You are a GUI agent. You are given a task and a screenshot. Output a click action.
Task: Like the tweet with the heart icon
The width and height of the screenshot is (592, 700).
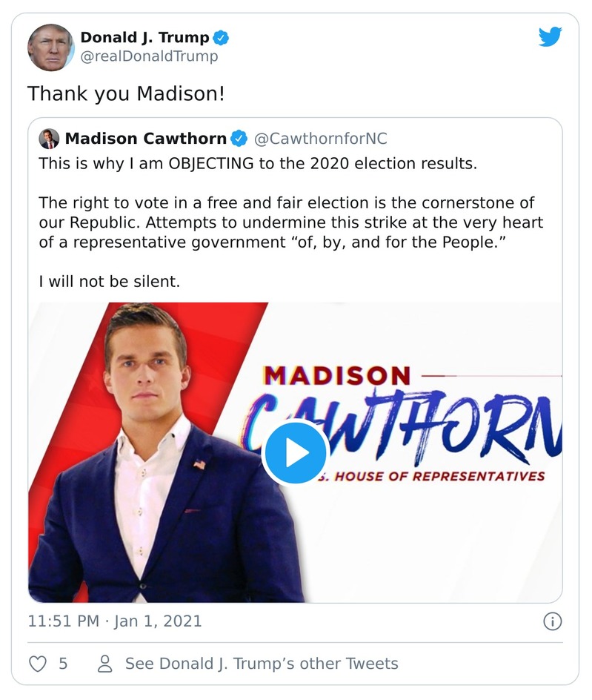click(x=37, y=664)
